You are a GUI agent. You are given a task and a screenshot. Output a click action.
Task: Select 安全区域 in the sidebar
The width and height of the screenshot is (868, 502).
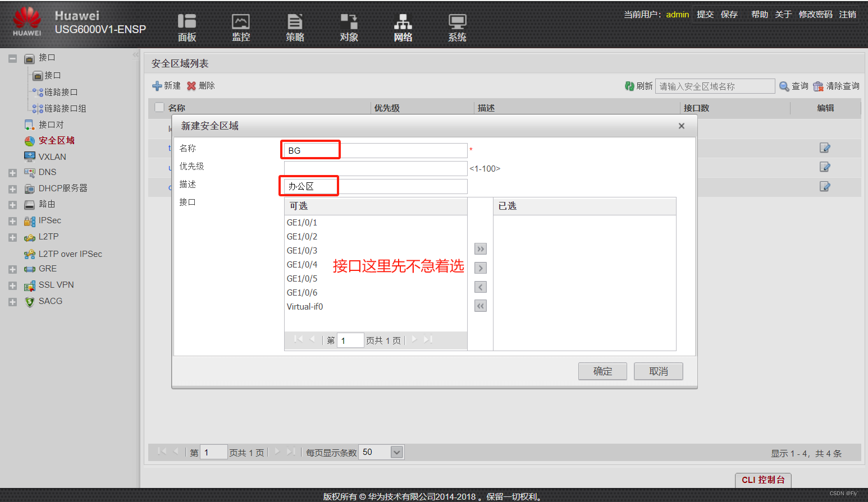(x=56, y=140)
